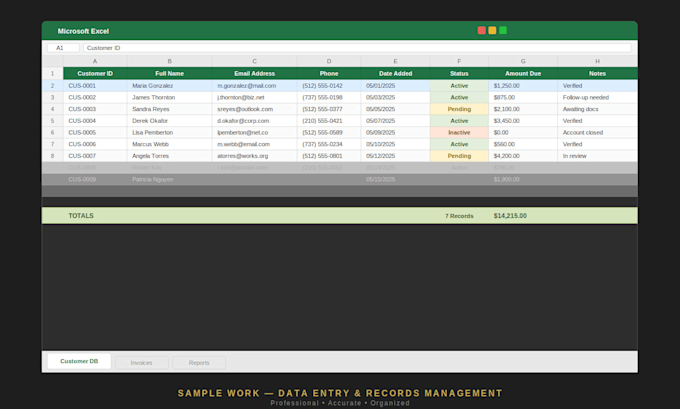Viewport: 680px width, 409px height.
Task: Click the red window control dot
Action: (x=481, y=30)
